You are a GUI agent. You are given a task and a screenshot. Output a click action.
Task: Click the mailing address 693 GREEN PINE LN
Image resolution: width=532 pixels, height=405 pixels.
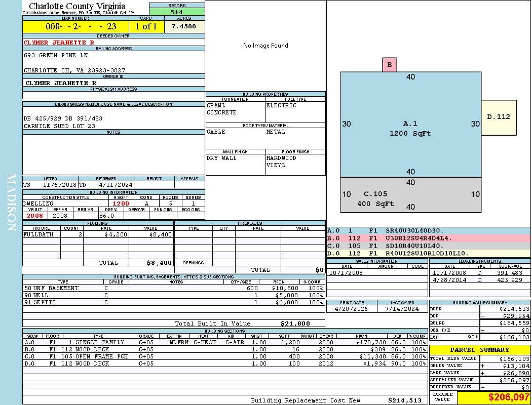point(56,55)
